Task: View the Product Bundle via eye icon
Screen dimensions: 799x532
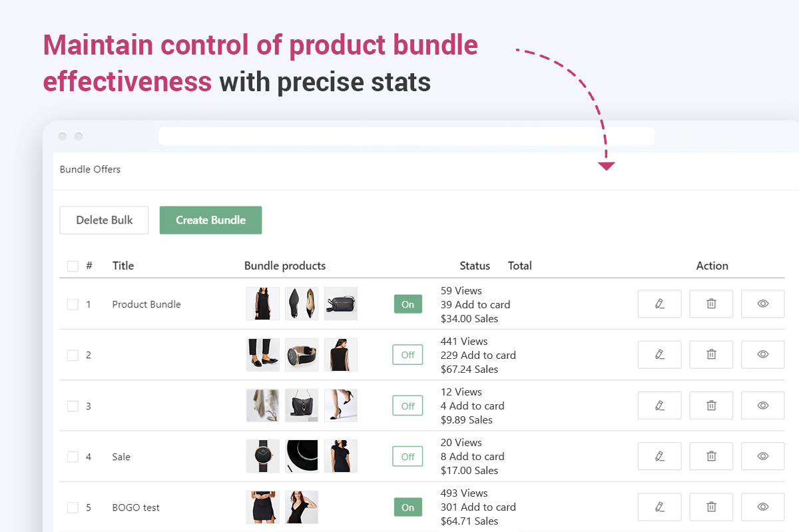Action: [762, 304]
